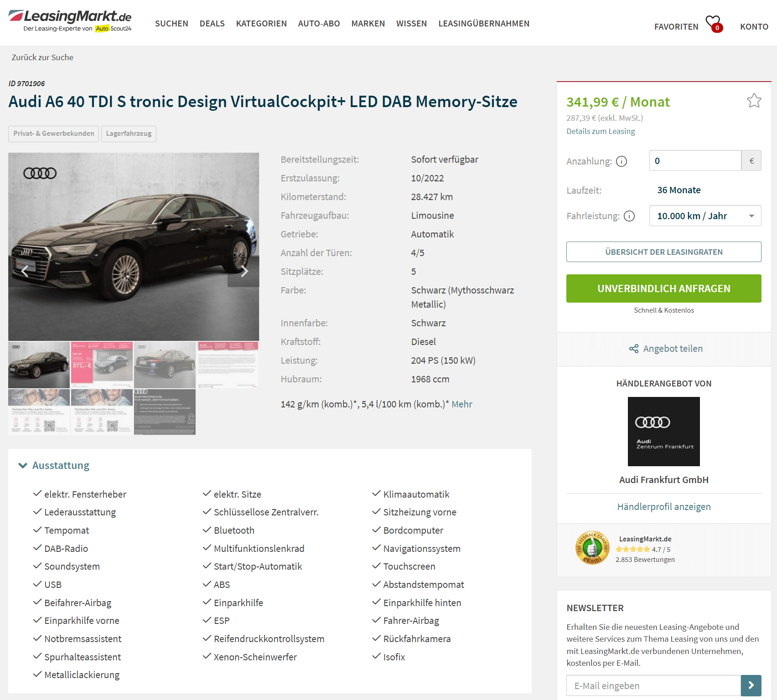Open the LEASINGÜBERNAHMEN menu

tap(484, 23)
